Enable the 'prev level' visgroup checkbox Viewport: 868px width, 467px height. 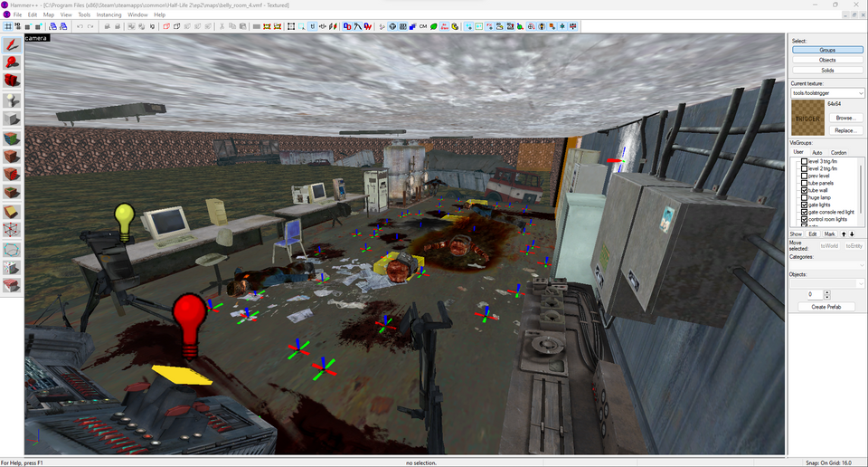click(805, 176)
